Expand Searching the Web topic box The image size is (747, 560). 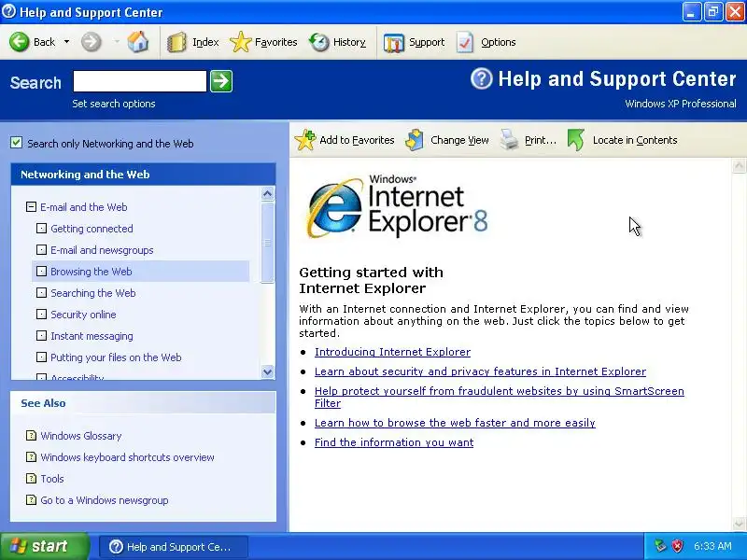click(41, 292)
